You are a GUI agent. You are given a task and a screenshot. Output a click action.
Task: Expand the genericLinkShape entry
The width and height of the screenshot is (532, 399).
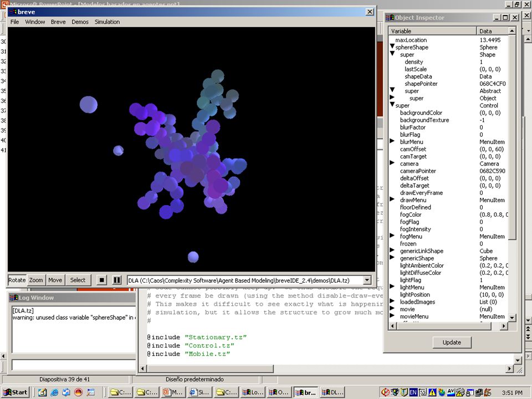coord(392,250)
